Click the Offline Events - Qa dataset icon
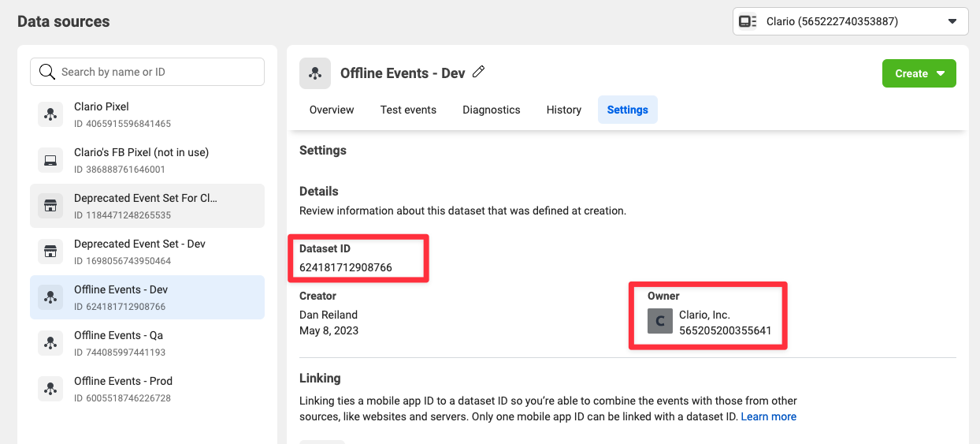 click(50, 343)
